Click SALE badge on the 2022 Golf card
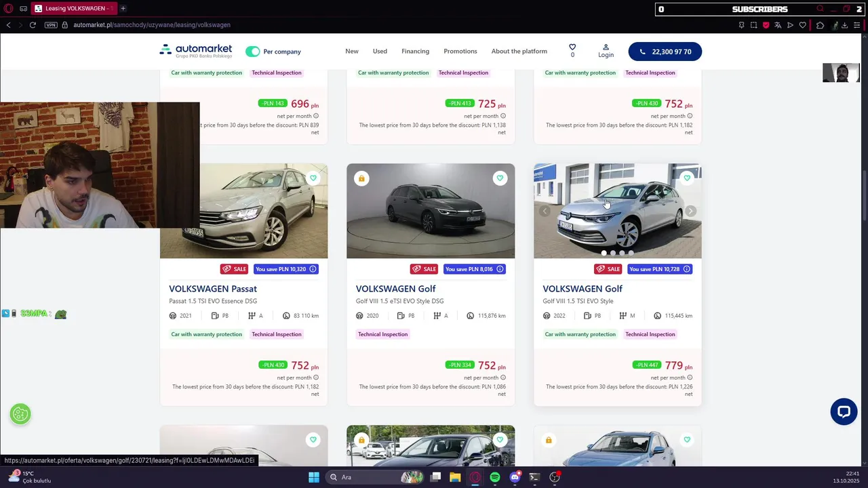 point(608,269)
